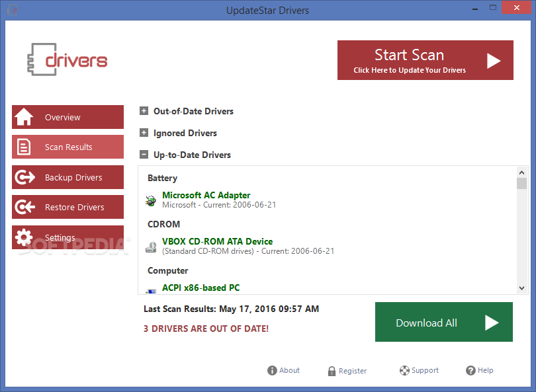The image size is (536, 392).
Task: Click the Out-of-Date Drivers heading text
Action: tap(193, 111)
